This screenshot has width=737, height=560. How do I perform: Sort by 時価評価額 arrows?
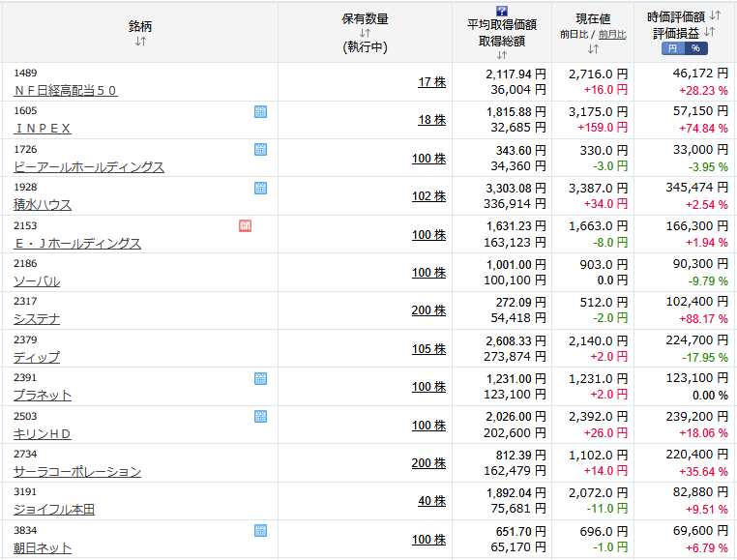coord(715,15)
